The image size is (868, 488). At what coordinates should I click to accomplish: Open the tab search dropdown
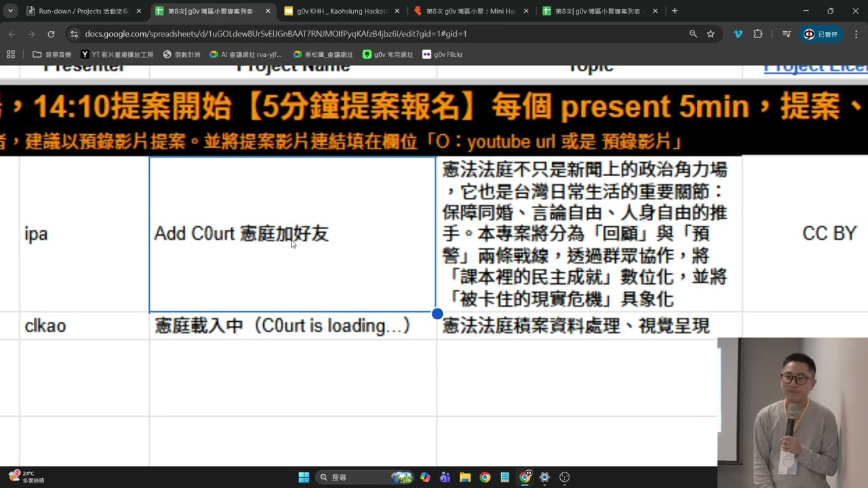[x=10, y=11]
